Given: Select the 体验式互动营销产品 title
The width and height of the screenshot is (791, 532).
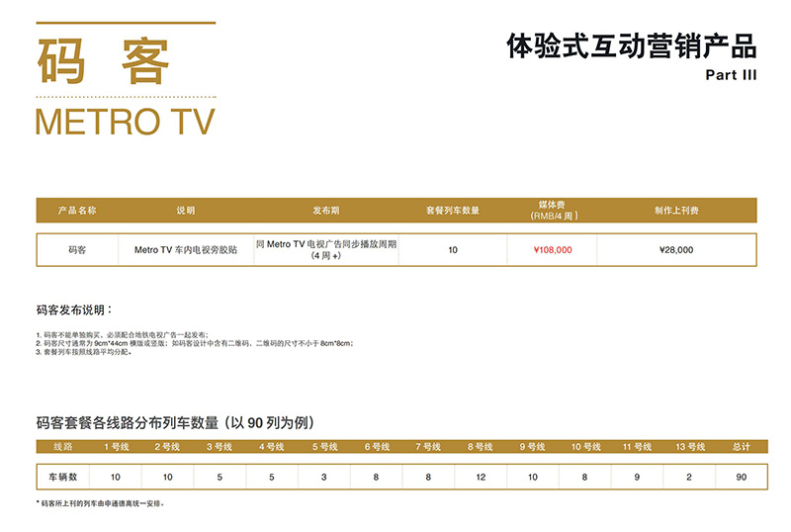Looking at the screenshot, I should 631,45.
